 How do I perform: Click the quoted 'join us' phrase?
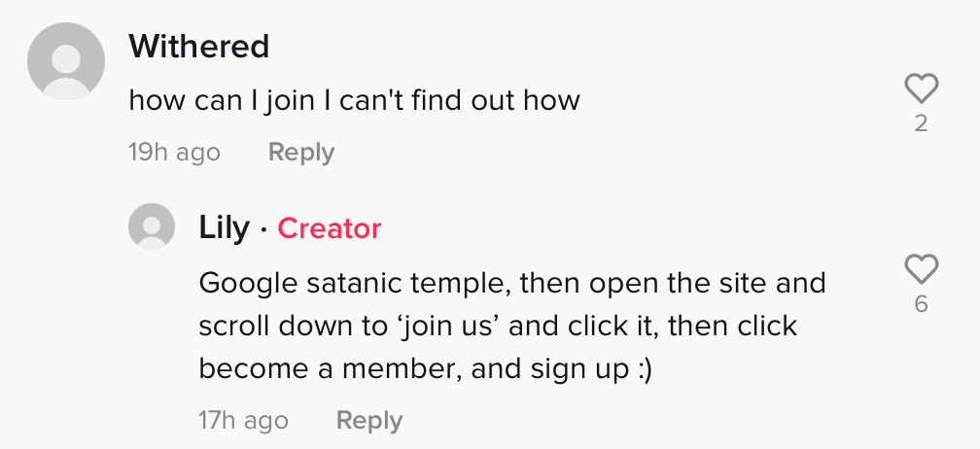click(448, 326)
